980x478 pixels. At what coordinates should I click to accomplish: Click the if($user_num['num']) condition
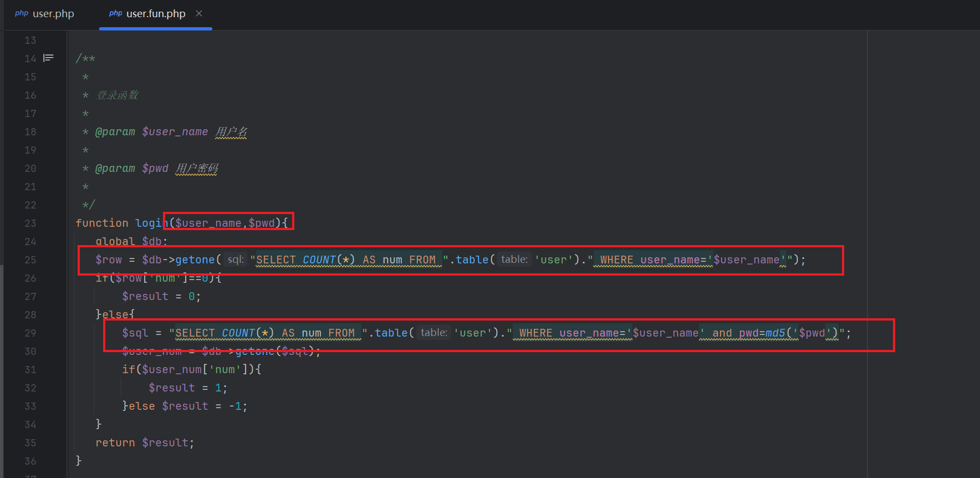click(192, 369)
